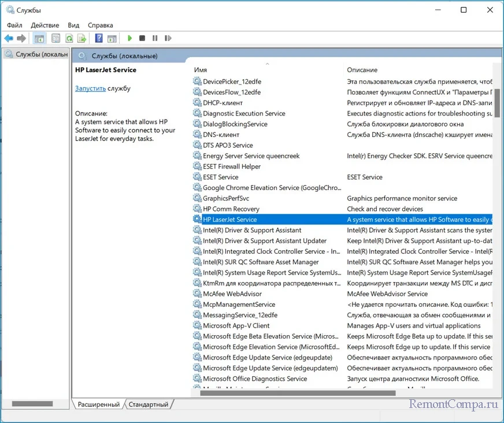Open the Файл menu

14,25
